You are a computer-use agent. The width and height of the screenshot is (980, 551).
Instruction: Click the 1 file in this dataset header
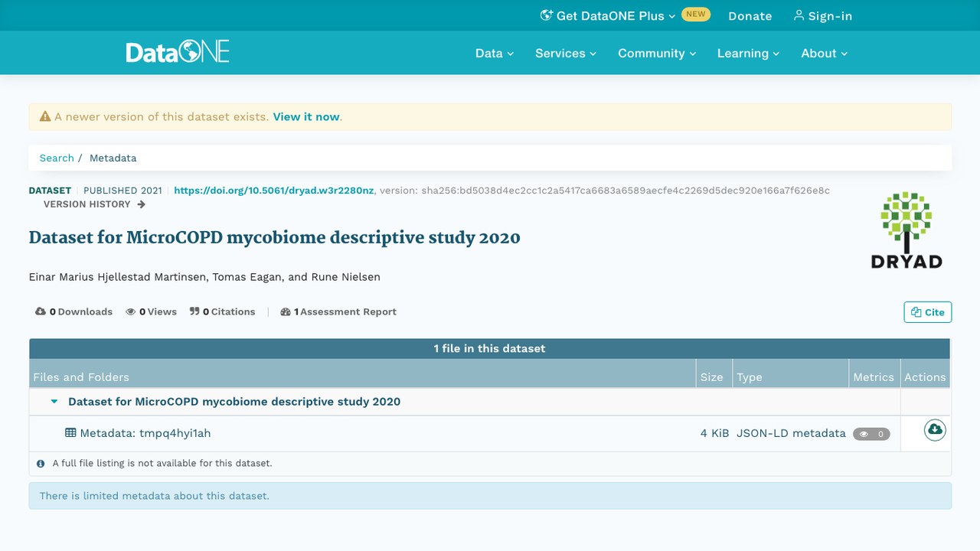pos(490,348)
